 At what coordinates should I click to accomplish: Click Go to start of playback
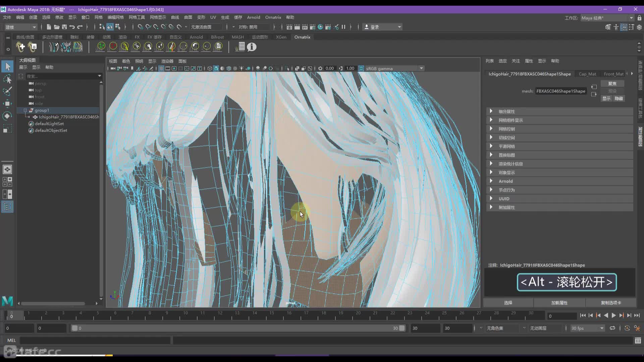(583, 315)
